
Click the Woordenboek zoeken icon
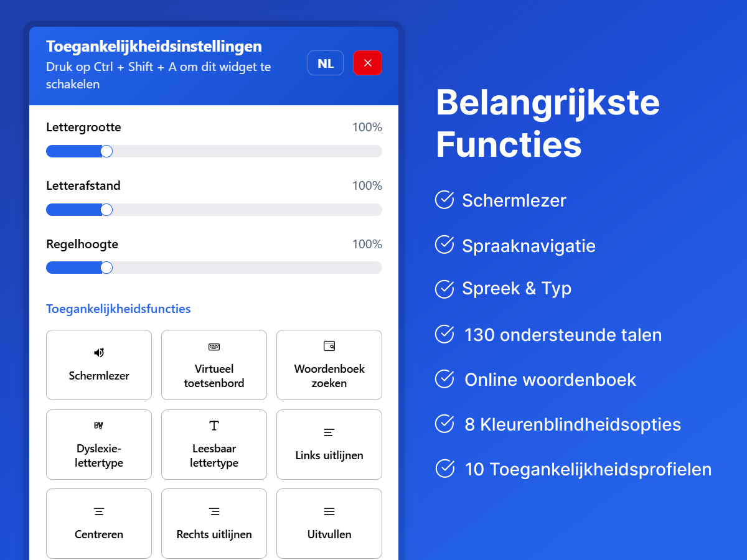pos(329,346)
